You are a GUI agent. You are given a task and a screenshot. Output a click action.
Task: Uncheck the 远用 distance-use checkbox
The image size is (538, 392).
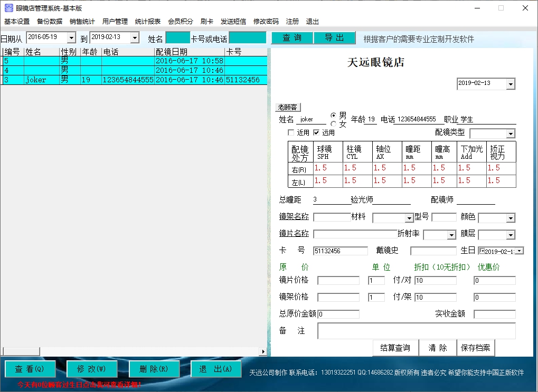point(315,132)
